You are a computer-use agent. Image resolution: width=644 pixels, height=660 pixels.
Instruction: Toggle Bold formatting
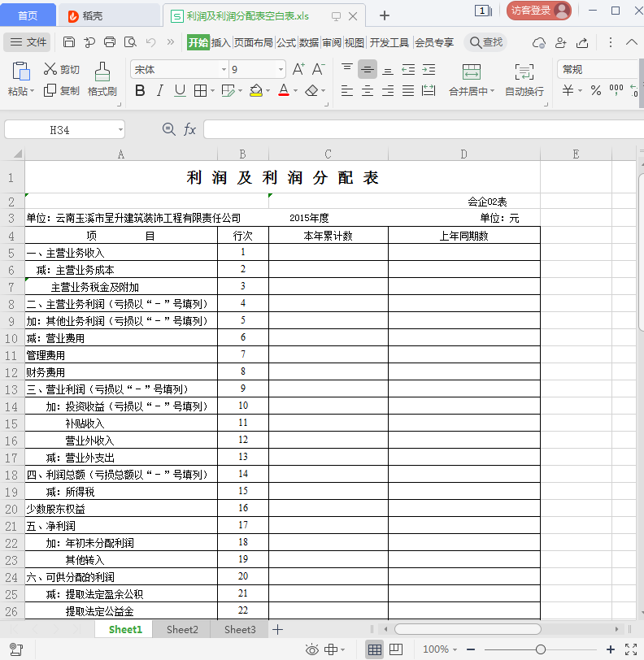140,90
